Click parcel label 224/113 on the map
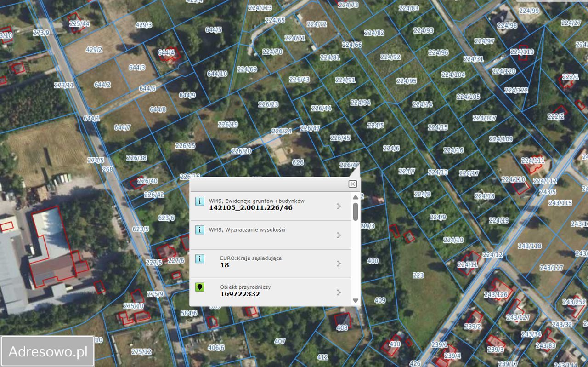588x367 pixels. pyautogui.click(x=260, y=7)
